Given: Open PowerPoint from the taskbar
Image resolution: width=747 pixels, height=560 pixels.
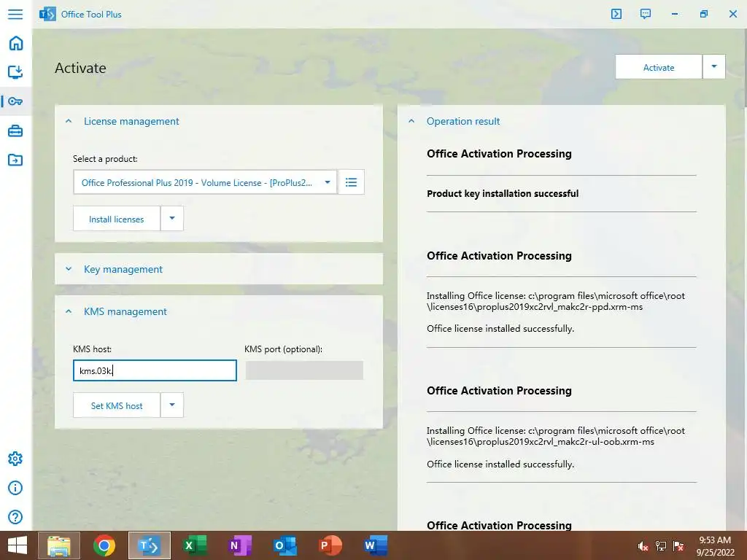Looking at the screenshot, I should click(x=330, y=545).
